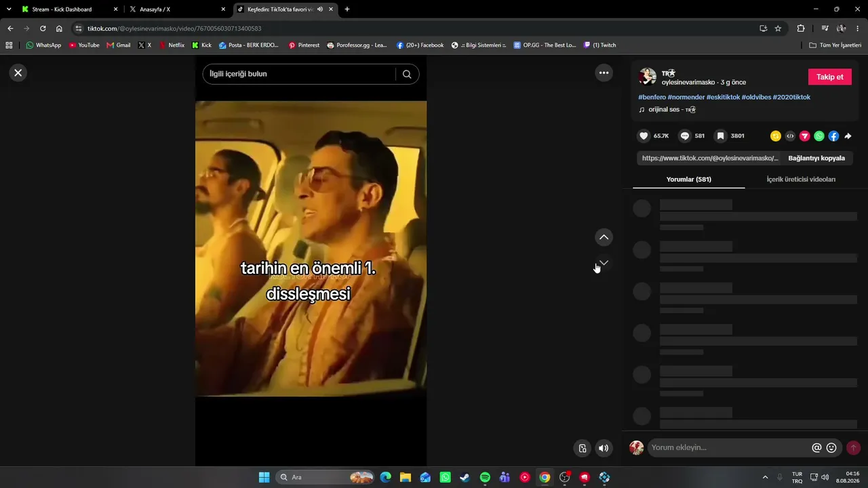Click the search magnifier in related content box
This screenshot has width=868, height=488.
[407, 74]
